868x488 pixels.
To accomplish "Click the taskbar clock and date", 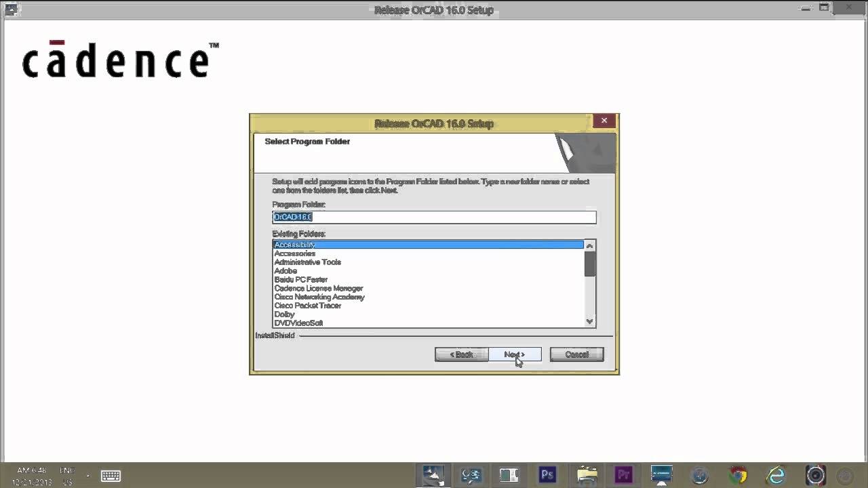I will coord(31,476).
